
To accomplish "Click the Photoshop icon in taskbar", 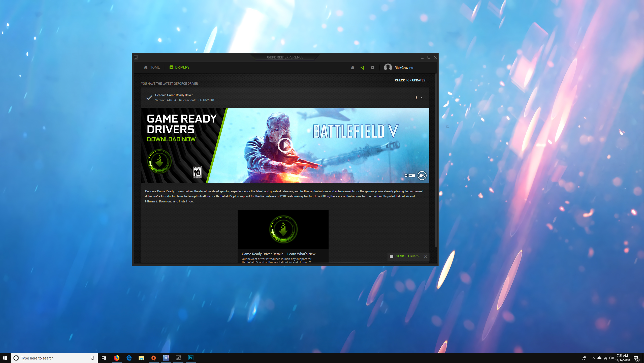I will pos(191,358).
